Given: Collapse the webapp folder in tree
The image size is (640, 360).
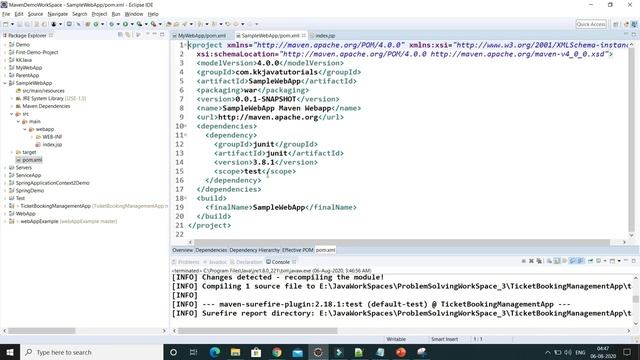Looking at the screenshot, I should (x=25, y=129).
